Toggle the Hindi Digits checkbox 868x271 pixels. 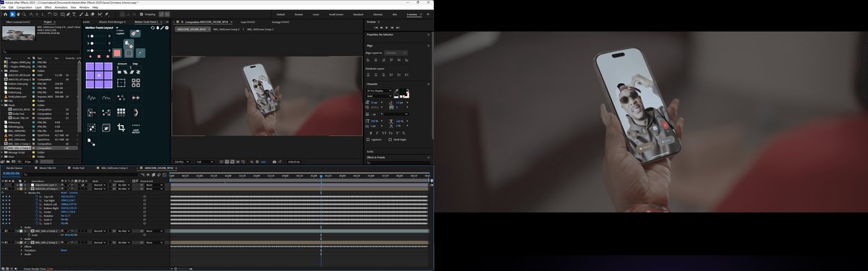tap(390, 139)
